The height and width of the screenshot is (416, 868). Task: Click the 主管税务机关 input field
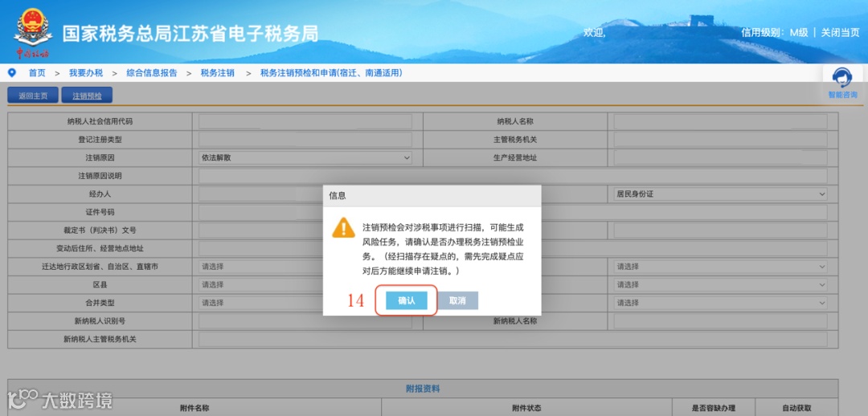coord(720,140)
